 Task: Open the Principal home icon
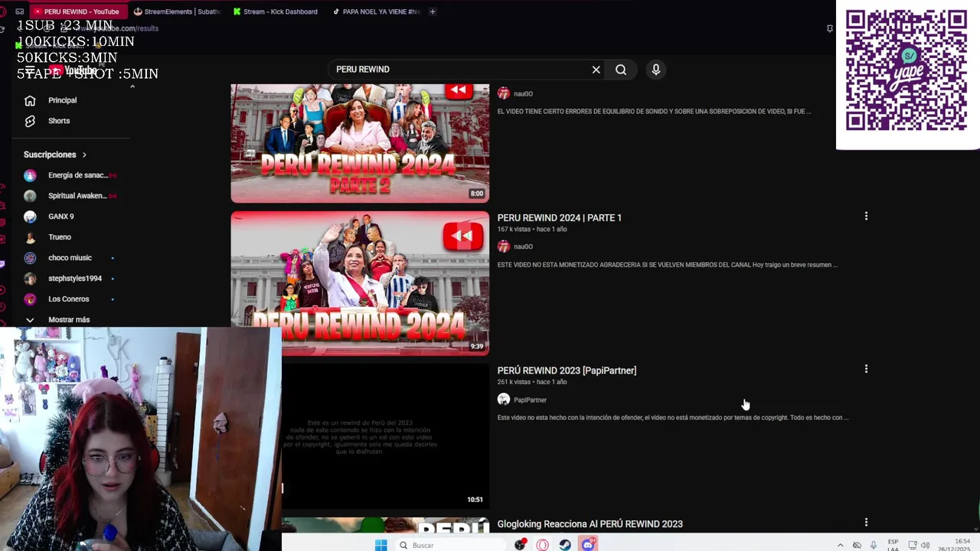pos(30,100)
